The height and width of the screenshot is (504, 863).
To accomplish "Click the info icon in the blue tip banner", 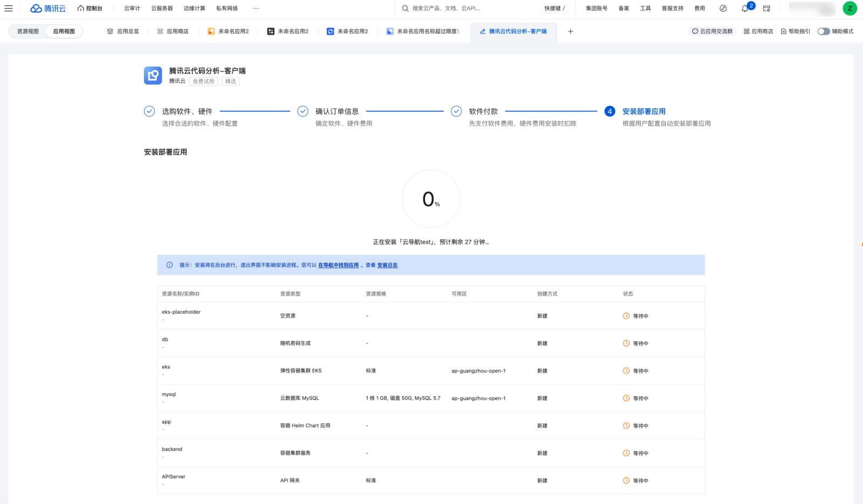I will point(169,265).
